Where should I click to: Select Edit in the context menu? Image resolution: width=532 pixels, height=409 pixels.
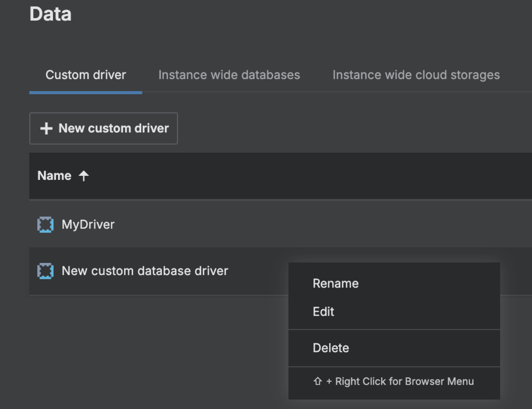(x=323, y=312)
